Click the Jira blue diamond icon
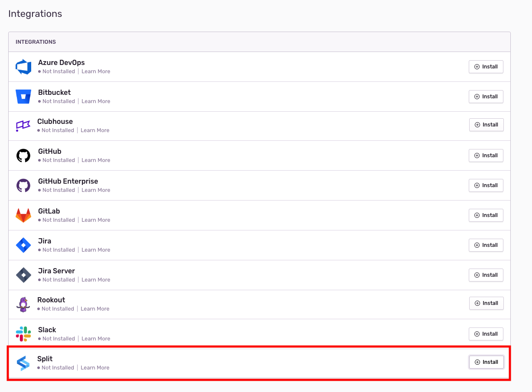This screenshot has width=532, height=392. (x=23, y=245)
